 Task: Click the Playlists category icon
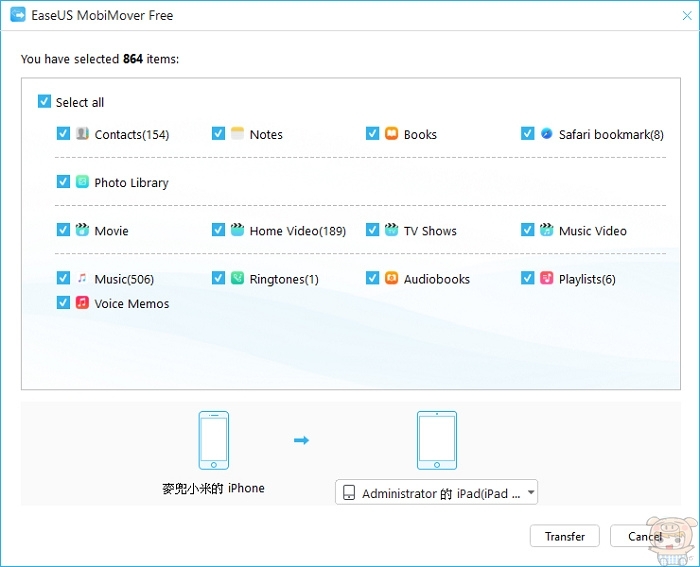tap(546, 279)
